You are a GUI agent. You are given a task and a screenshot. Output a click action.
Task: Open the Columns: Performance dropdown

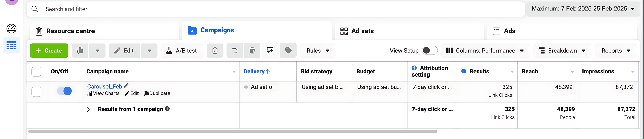485,51
